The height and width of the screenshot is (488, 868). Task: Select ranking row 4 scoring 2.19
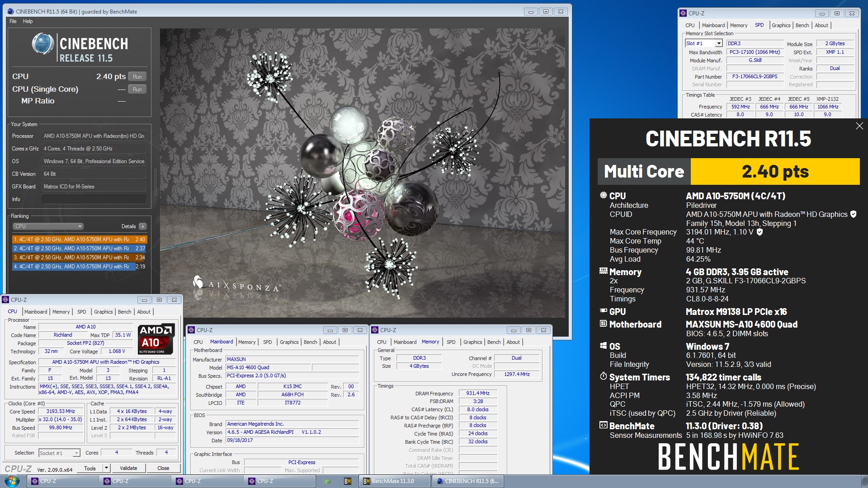click(80, 267)
